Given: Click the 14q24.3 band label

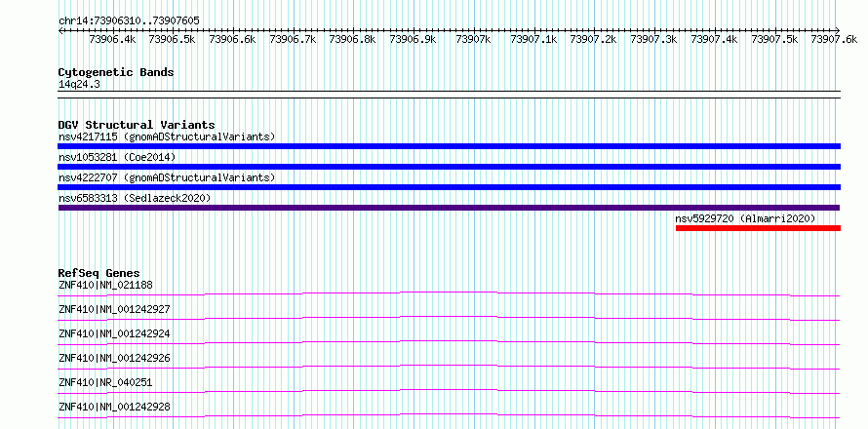Looking at the screenshot, I should [79, 85].
